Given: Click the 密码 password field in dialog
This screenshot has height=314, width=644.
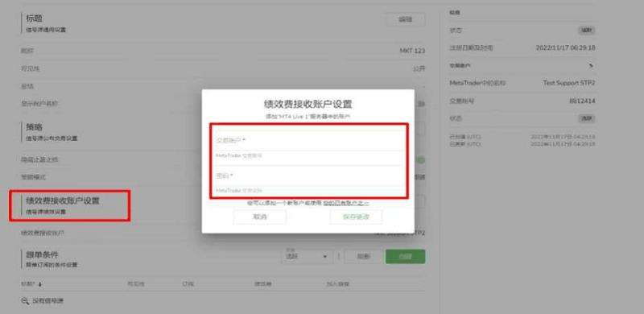Looking at the screenshot, I should [308, 176].
